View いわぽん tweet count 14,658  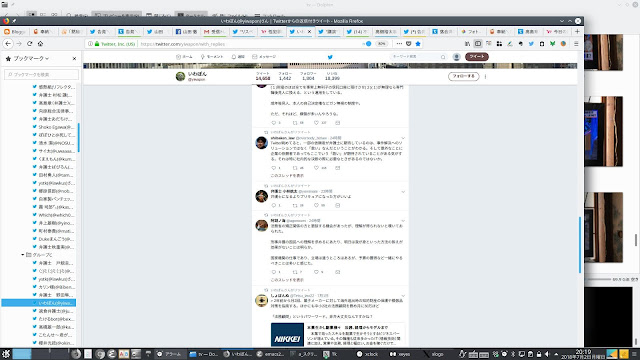(x=263, y=76)
